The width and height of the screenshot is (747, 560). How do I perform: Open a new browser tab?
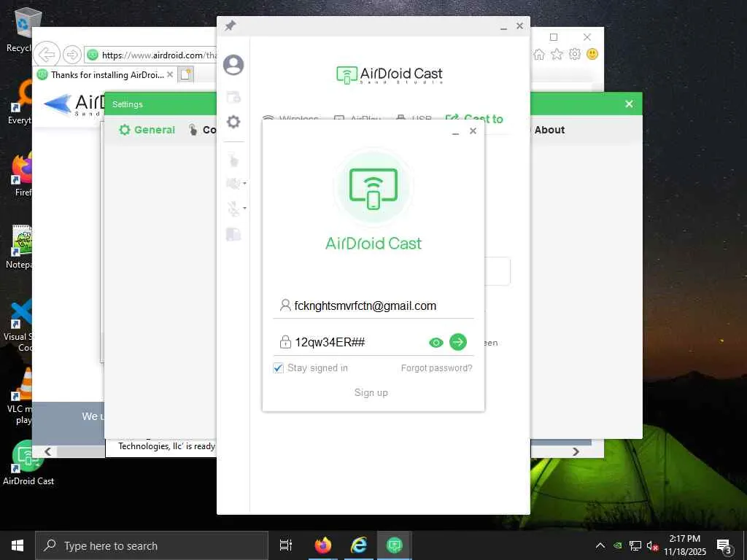pos(186,74)
